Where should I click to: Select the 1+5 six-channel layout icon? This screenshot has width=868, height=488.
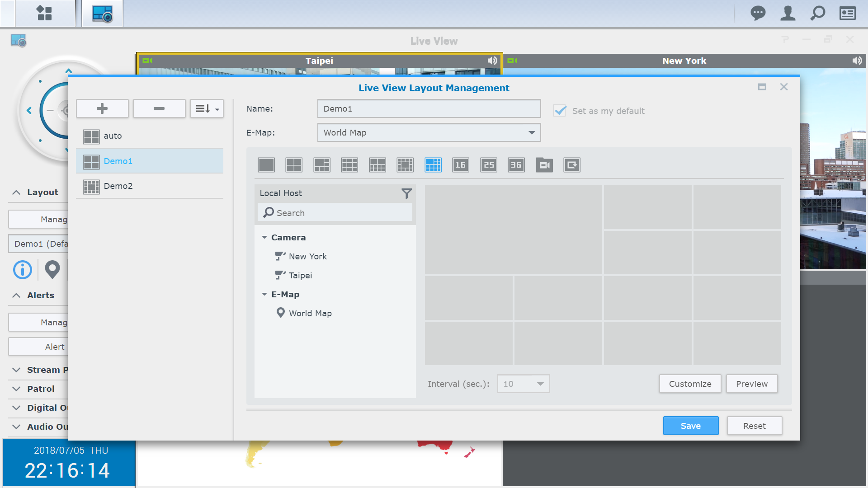[x=322, y=165]
